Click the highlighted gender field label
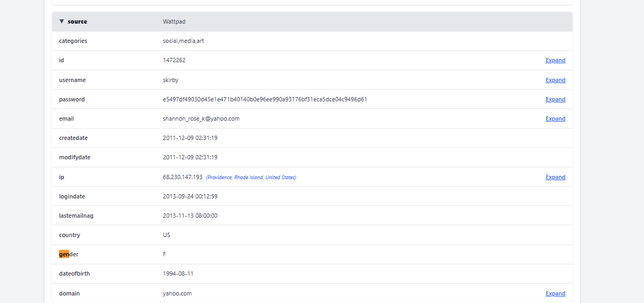The height and width of the screenshot is (303, 644). pos(69,254)
